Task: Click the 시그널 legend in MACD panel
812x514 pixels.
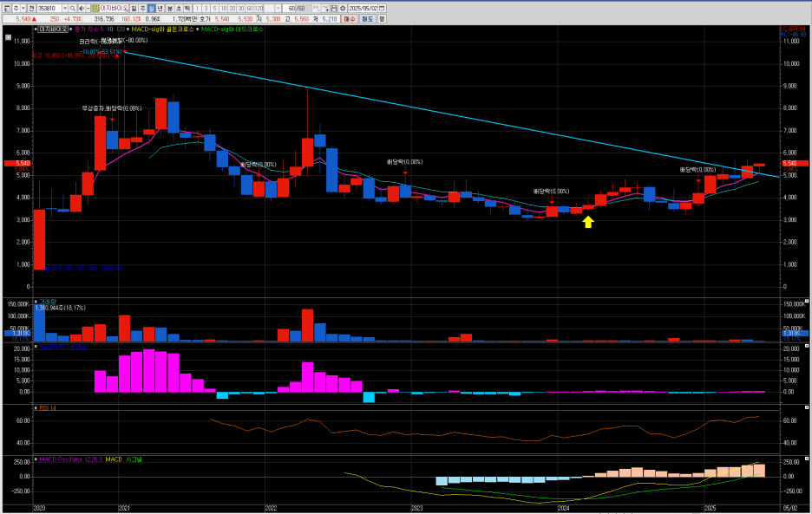Action: point(134,459)
